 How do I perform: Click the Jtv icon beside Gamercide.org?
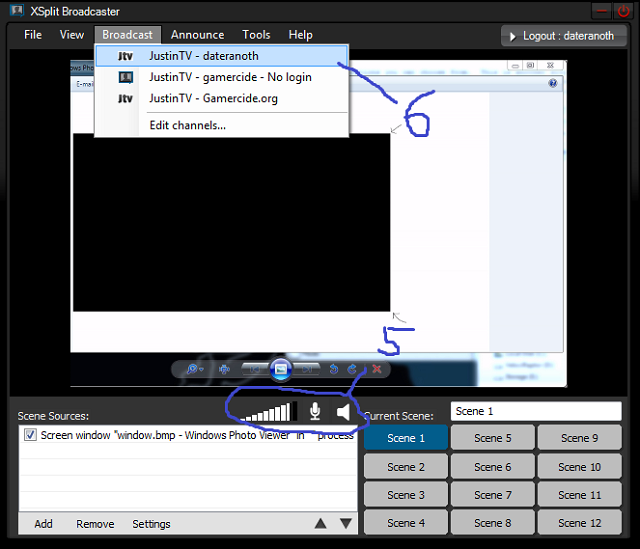pyautogui.click(x=125, y=98)
